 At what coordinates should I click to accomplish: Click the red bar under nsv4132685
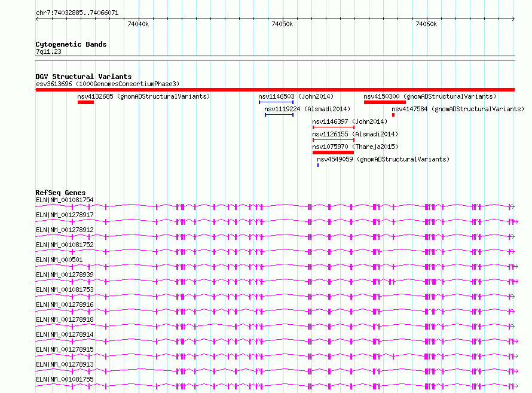[85, 102]
